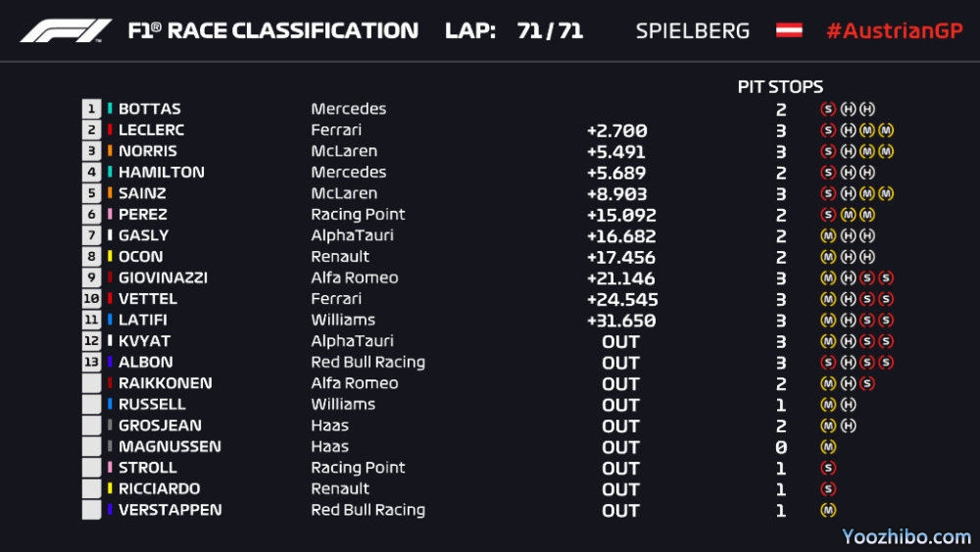This screenshot has width=980, height=552.
Task: Click the SPIELBERG circuit name
Action: 692,30
